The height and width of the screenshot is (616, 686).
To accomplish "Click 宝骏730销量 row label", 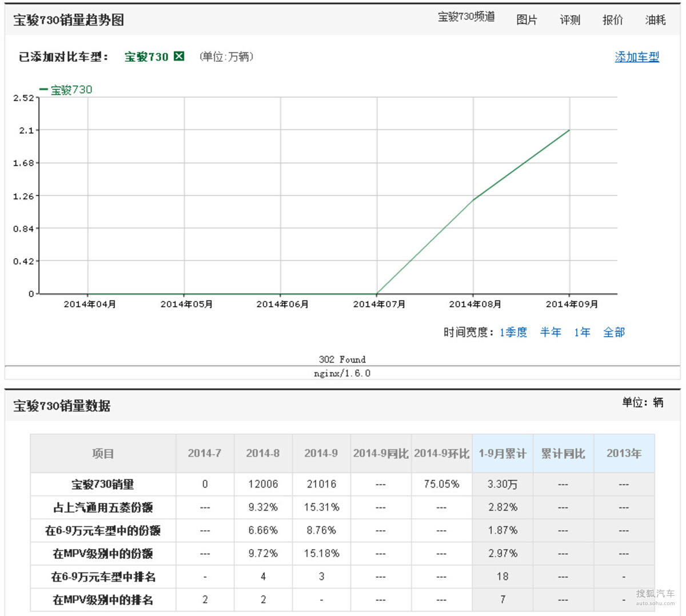I will pyautogui.click(x=103, y=484).
